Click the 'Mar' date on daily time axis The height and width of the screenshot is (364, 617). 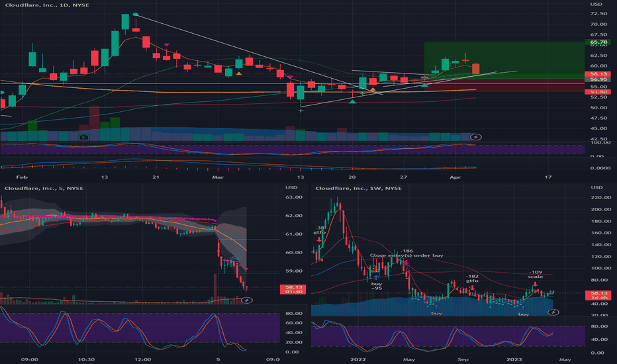(x=218, y=177)
